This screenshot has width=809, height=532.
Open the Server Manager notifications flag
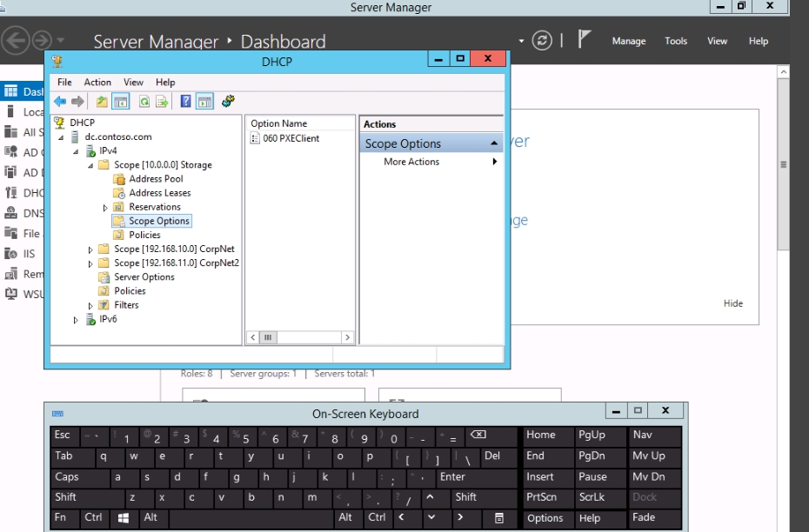point(584,39)
